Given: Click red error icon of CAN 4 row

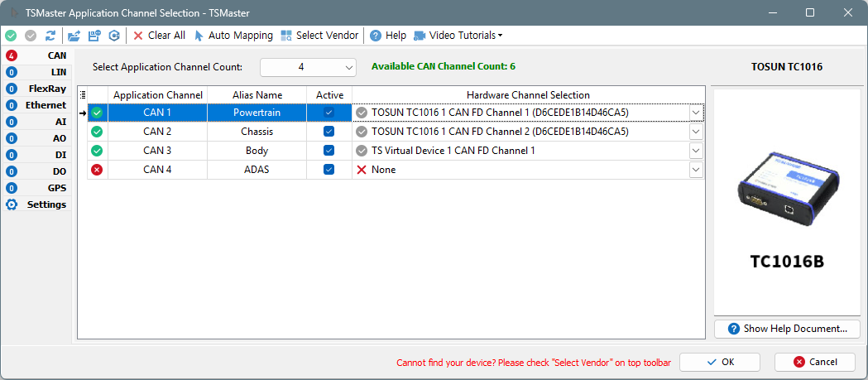Looking at the screenshot, I should click(97, 170).
